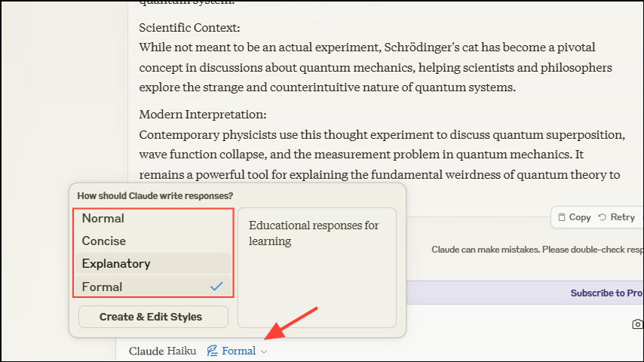
Task: Open the Claude Haiku model selector
Action: coord(162,351)
